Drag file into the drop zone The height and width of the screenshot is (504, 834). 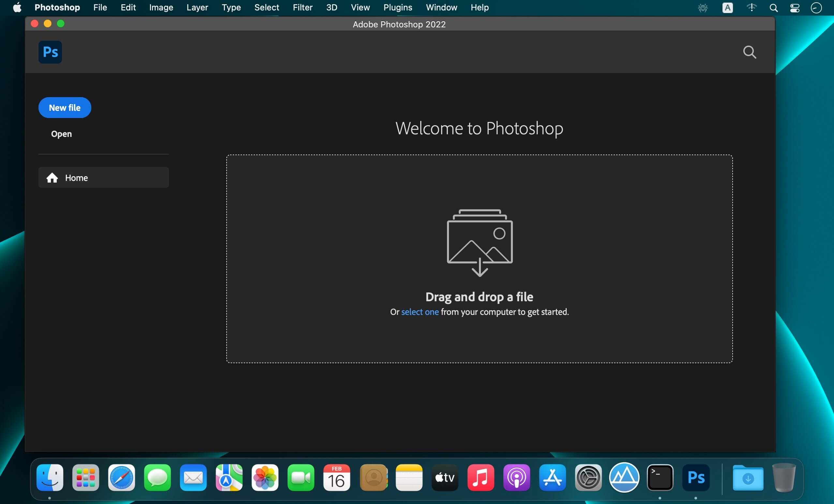click(x=479, y=259)
